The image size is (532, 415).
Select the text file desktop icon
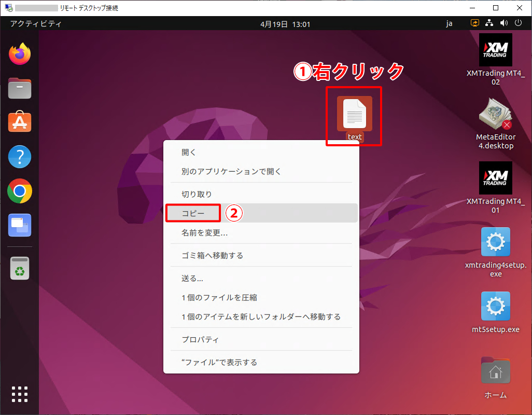(354, 115)
